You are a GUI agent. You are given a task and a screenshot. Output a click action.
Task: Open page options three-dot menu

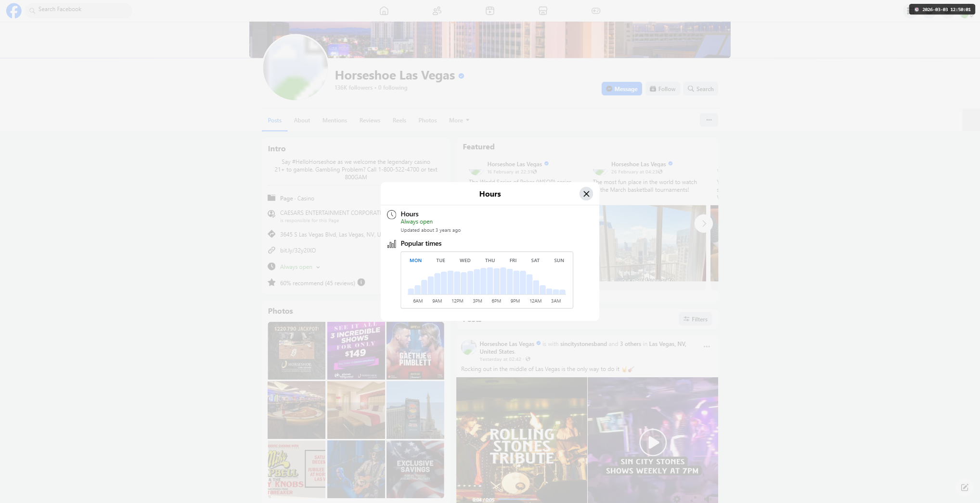coord(709,120)
